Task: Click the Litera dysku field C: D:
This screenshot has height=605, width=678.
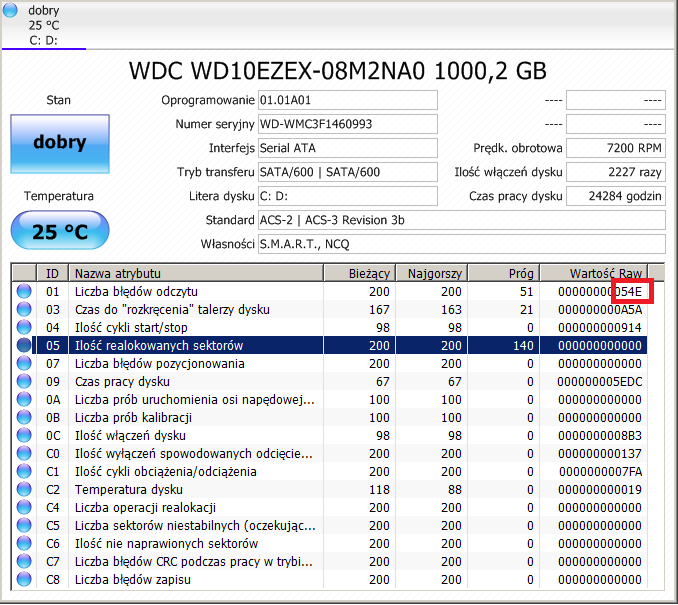Action: click(x=348, y=196)
